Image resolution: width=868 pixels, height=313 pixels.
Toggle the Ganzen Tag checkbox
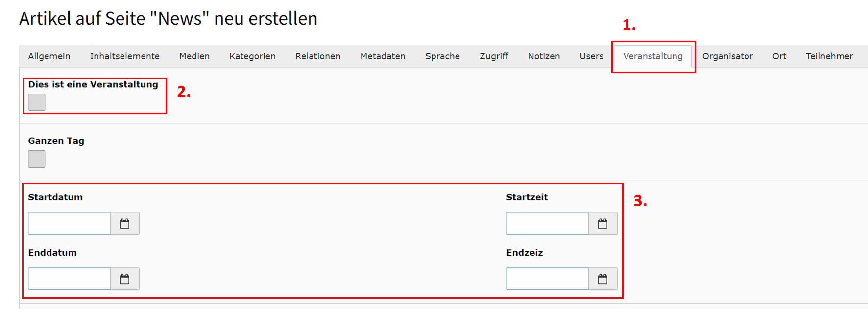(37, 159)
